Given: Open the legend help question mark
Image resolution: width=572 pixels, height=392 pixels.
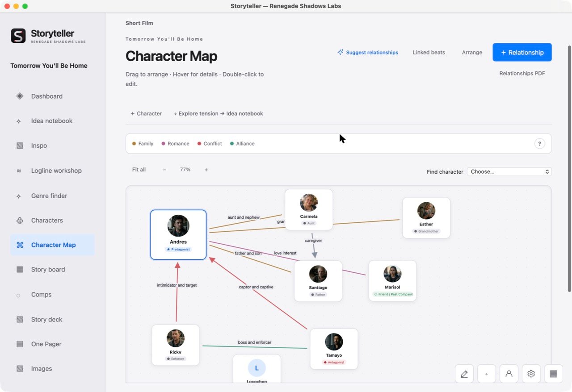Looking at the screenshot, I should (539, 144).
